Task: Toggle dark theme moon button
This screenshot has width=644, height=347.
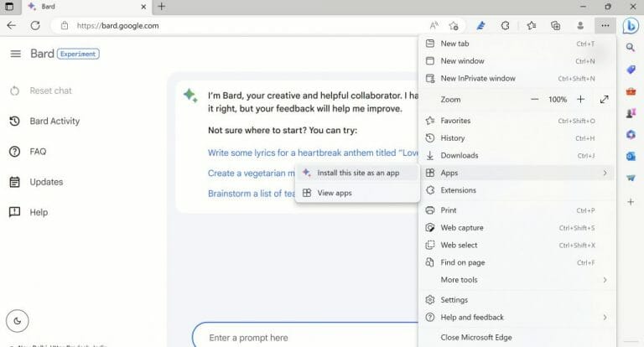Action: tap(18, 321)
